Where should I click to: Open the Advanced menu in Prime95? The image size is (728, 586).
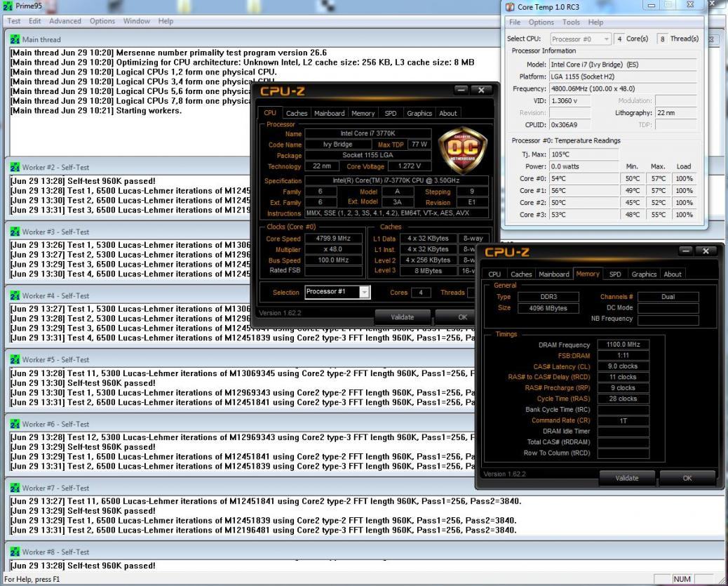(65, 21)
